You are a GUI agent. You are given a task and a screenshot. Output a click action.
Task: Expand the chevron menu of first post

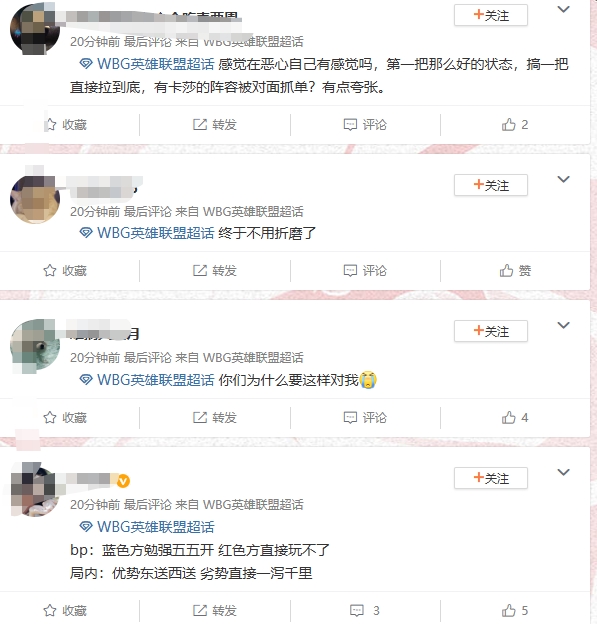(x=563, y=9)
